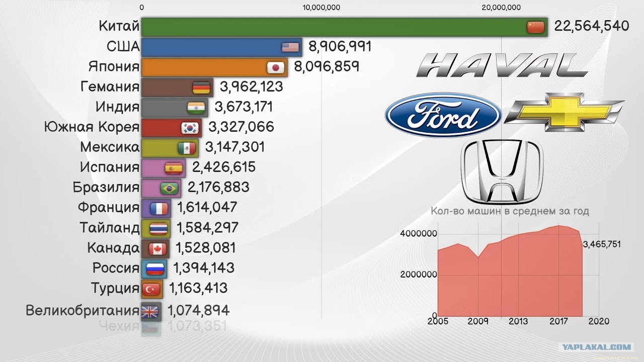Click the value 22,564,540 for Китай
This screenshot has width=644, height=362.
[x=592, y=26]
